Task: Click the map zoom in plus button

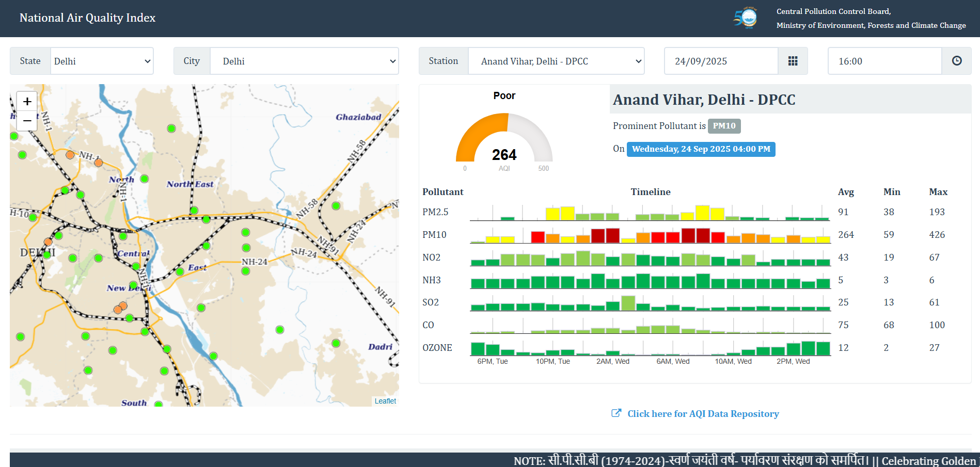Action: pos(27,101)
